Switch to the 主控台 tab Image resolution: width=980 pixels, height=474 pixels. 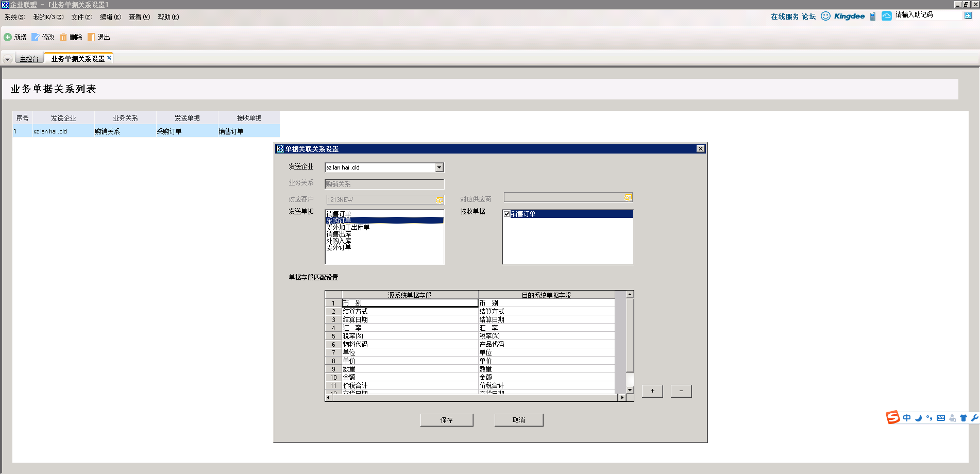(x=29, y=59)
